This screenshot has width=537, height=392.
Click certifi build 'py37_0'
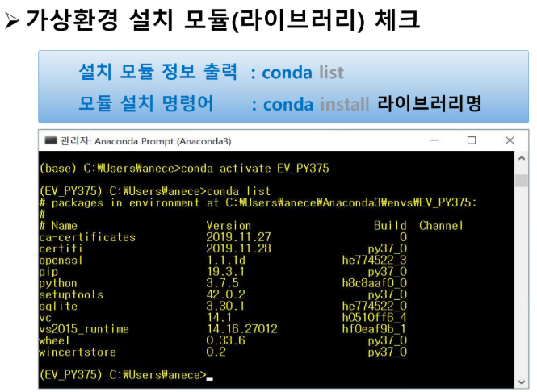[388, 248]
